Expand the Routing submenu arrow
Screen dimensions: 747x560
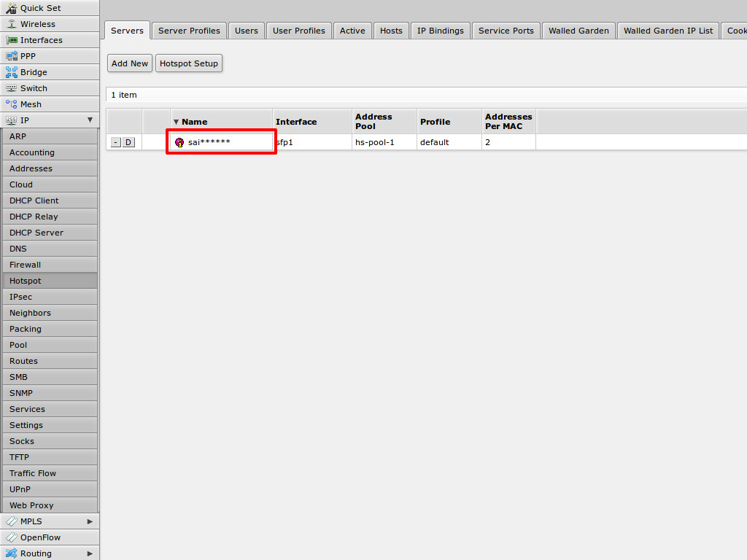[x=90, y=553]
